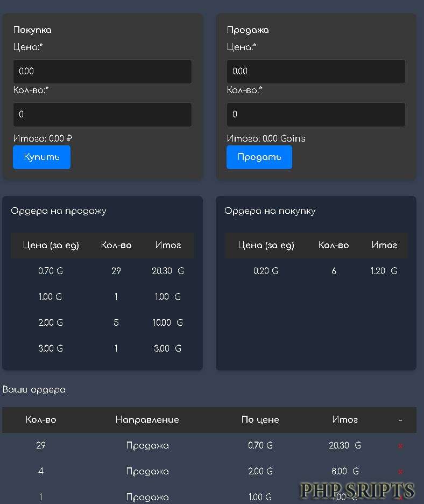The height and width of the screenshot is (504, 424).
Task: Delete the 29-quantity sell order with red cross
Action: 400,446
